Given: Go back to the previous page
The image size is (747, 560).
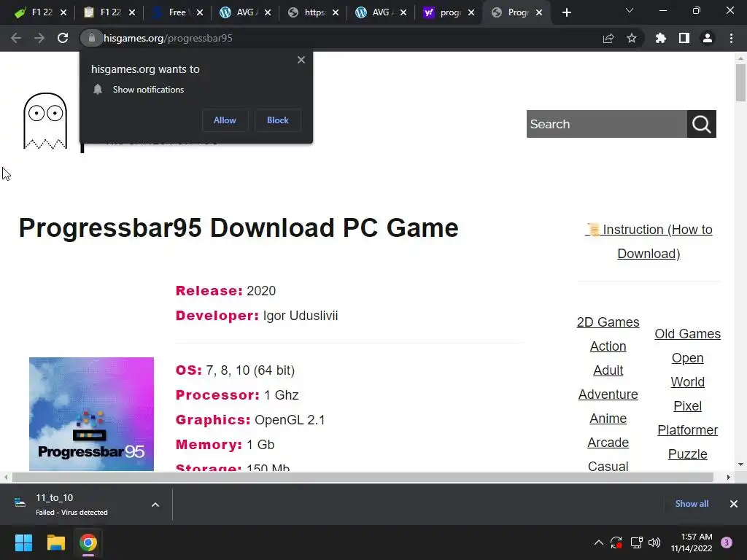Looking at the screenshot, I should 16,38.
